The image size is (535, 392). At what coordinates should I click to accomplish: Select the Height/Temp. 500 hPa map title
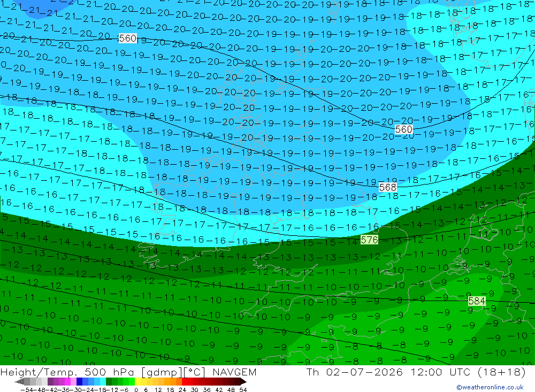point(67,372)
